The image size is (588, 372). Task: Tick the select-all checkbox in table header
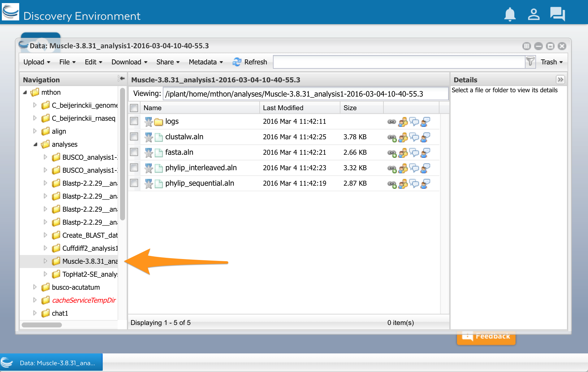pyautogui.click(x=134, y=108)
